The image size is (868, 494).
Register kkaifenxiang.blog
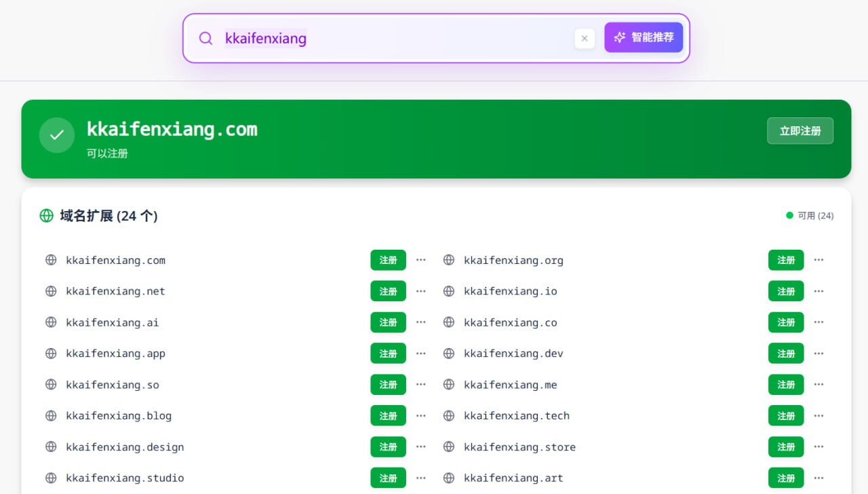[388, 416]
